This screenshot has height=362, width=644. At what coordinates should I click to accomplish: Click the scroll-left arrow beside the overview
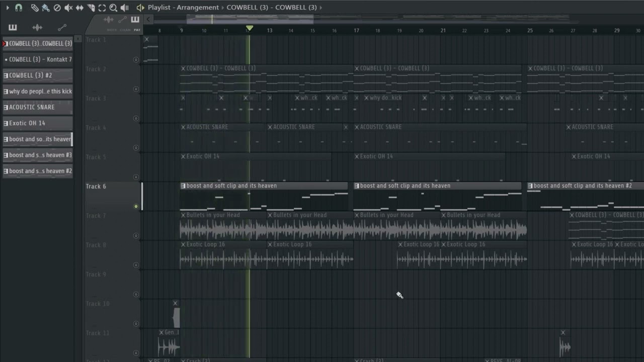pos(148,20)
